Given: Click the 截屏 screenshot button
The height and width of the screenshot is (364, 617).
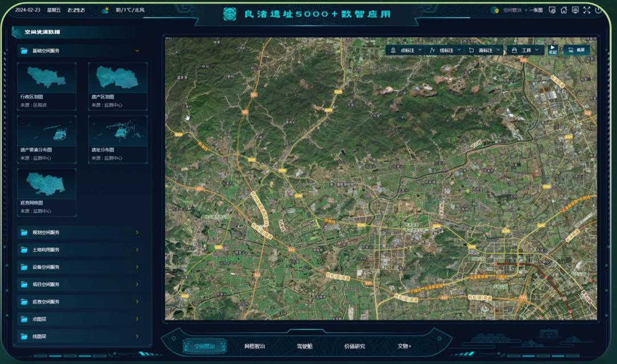Looking at the screenshot, I should (576, 50).
